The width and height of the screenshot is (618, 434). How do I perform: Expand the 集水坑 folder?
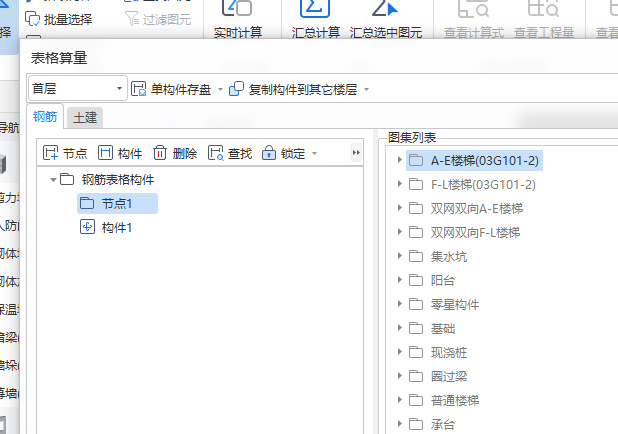[x=399, y=256]
